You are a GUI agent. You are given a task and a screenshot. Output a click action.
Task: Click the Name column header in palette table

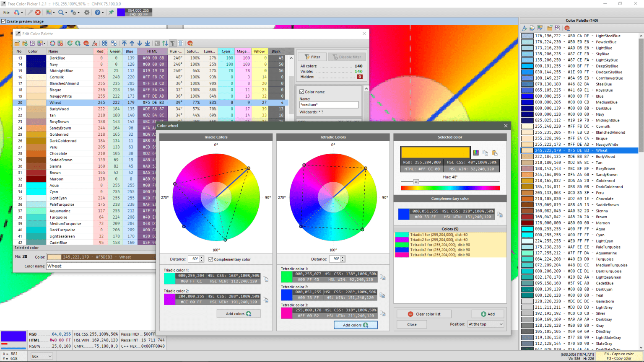tap(70, 52)
